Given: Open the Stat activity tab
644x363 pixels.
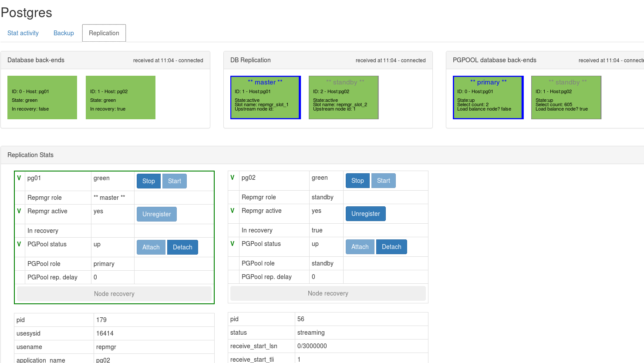Looking at the screenshot, I should (23, 33).
